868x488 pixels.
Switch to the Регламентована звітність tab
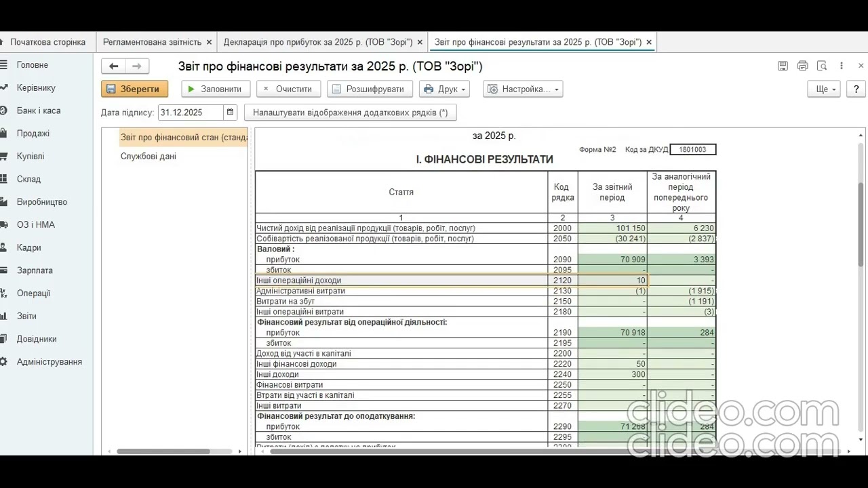click(152, 42)
